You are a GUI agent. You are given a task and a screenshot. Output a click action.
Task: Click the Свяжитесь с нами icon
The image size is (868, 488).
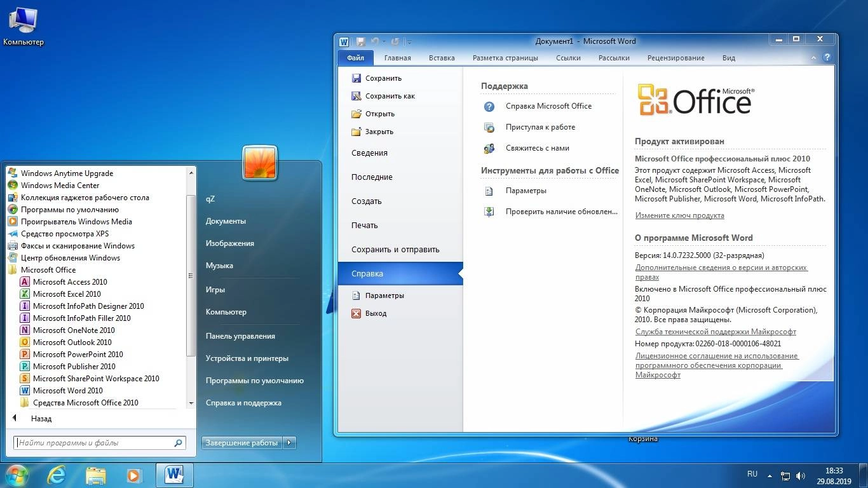coord(489,149)
